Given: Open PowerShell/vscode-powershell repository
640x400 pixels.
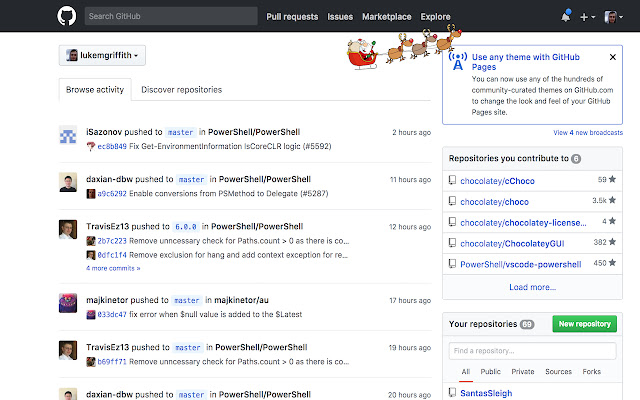Looking at the screenshot, I should (x=521, y=264).
